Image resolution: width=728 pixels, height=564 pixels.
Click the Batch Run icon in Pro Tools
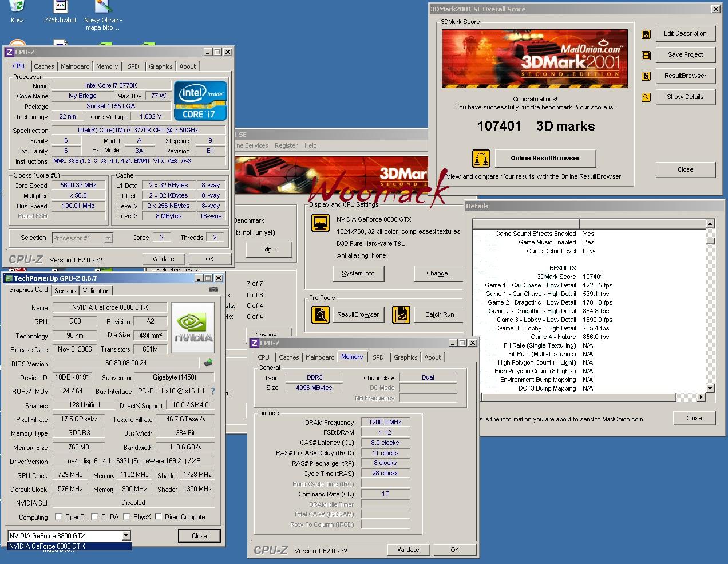click(x=401, y=314)
